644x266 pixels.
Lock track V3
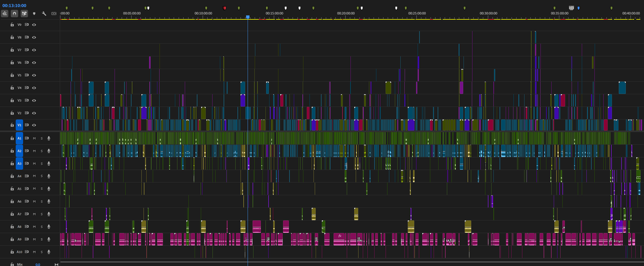[12, 100]
